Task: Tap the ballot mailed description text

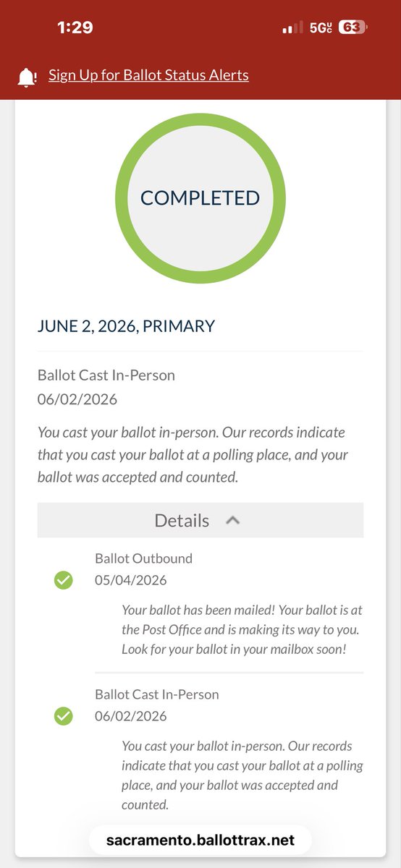Action: [x=241, y=629]
